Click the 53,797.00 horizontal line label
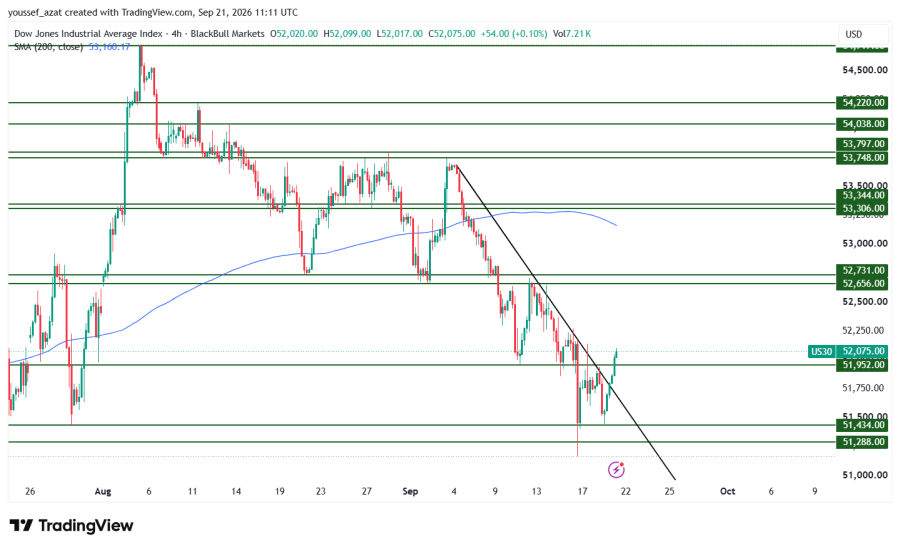 (863, 144)
